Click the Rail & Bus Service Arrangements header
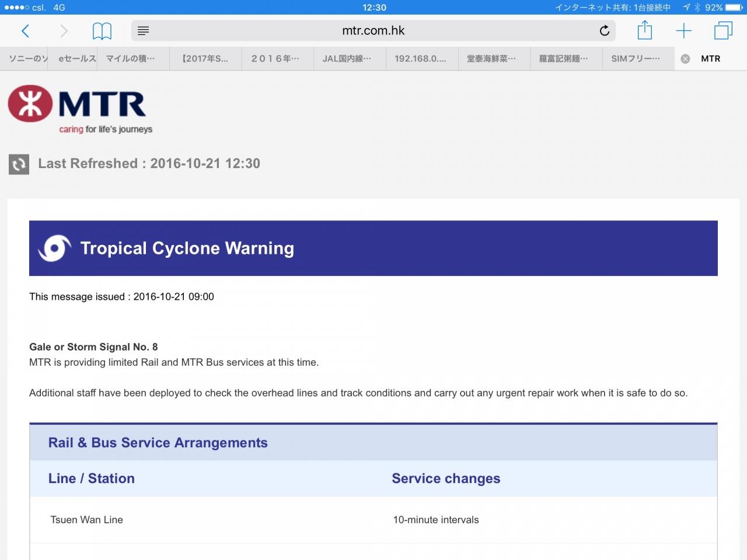Image resolution: width=747 pixels, height=560 pixels. point(158,443)
